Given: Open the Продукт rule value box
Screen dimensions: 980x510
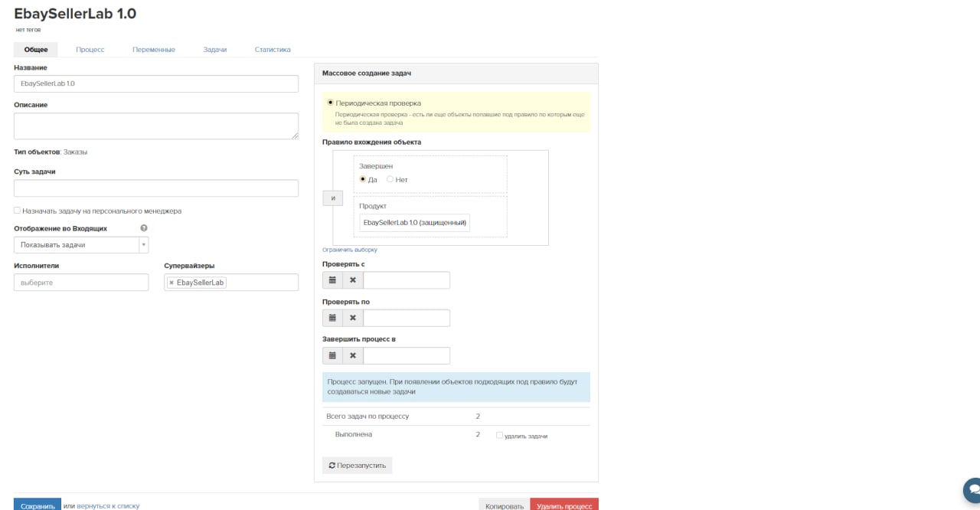Looking at the screenshot, I should click(x=414, y=222).
